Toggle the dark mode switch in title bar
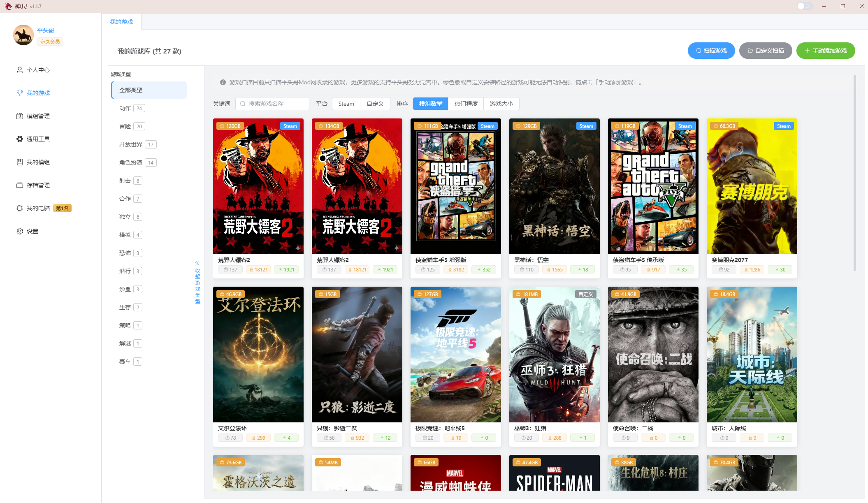The image size is (868, 503). pos(805,6)
